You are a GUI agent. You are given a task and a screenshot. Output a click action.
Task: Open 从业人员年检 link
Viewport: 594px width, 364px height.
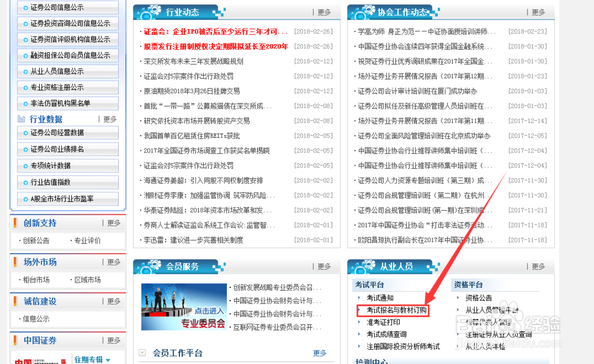pos(485,347)
